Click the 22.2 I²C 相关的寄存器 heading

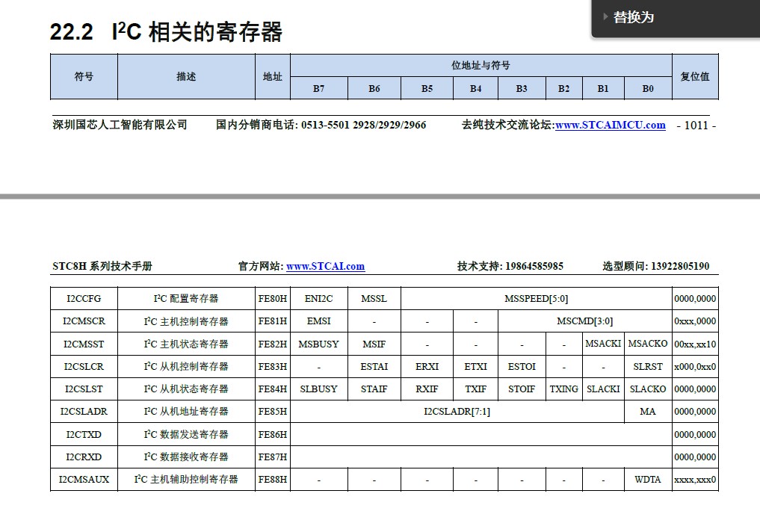click(x=166, y=32)
